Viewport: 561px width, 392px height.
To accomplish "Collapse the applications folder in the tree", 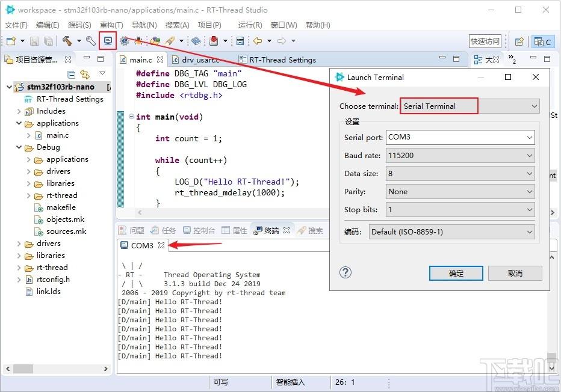I will click(x=19, y=123).
